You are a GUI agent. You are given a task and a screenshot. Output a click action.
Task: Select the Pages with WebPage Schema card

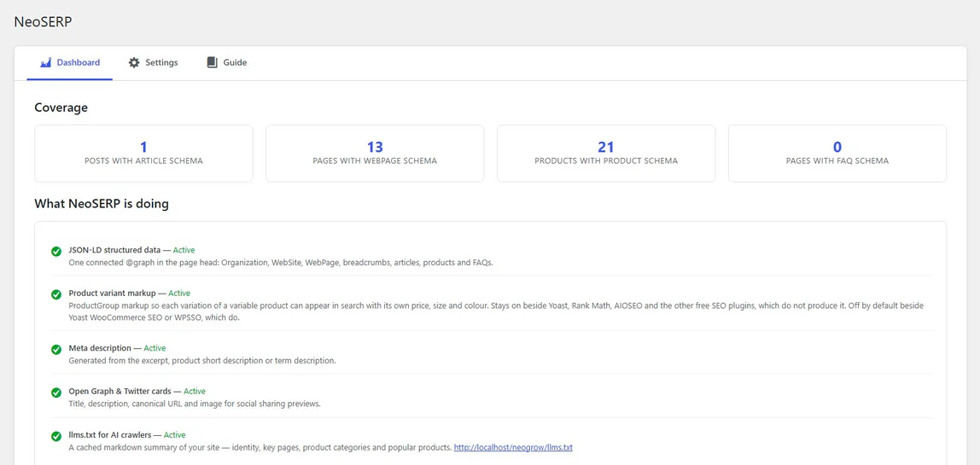coord(375,154)
